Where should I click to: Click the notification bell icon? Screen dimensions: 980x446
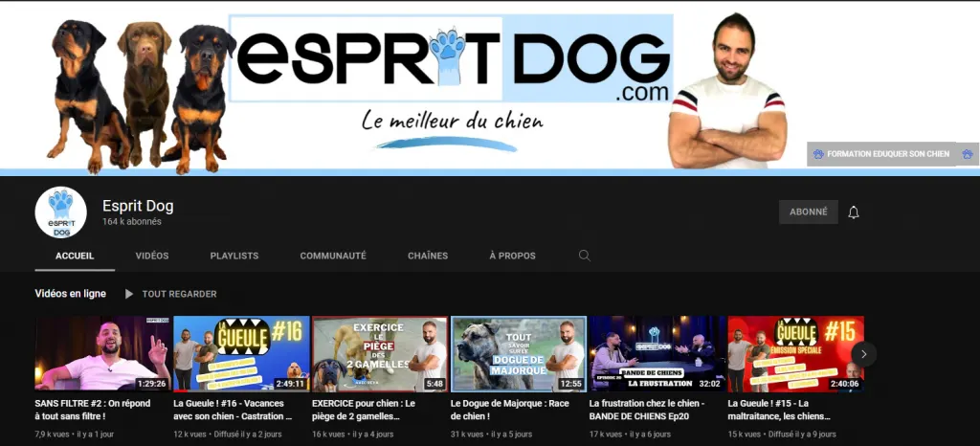tap(853, 212)
